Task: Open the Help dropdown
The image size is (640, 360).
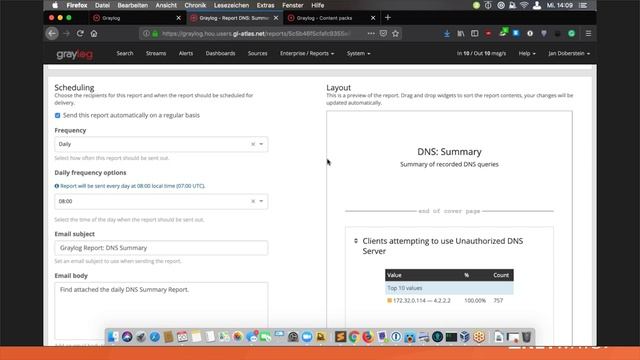Action: click(527, 53)
